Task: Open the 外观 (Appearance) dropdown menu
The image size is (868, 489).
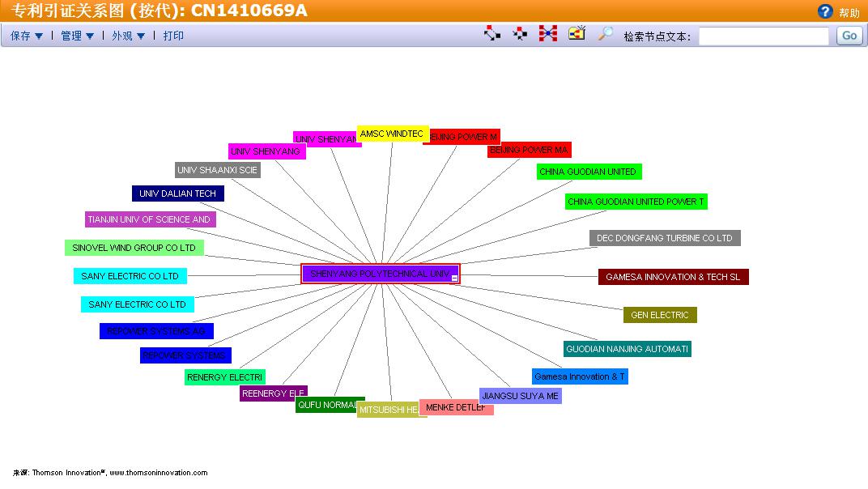Action: click(129, 36)
